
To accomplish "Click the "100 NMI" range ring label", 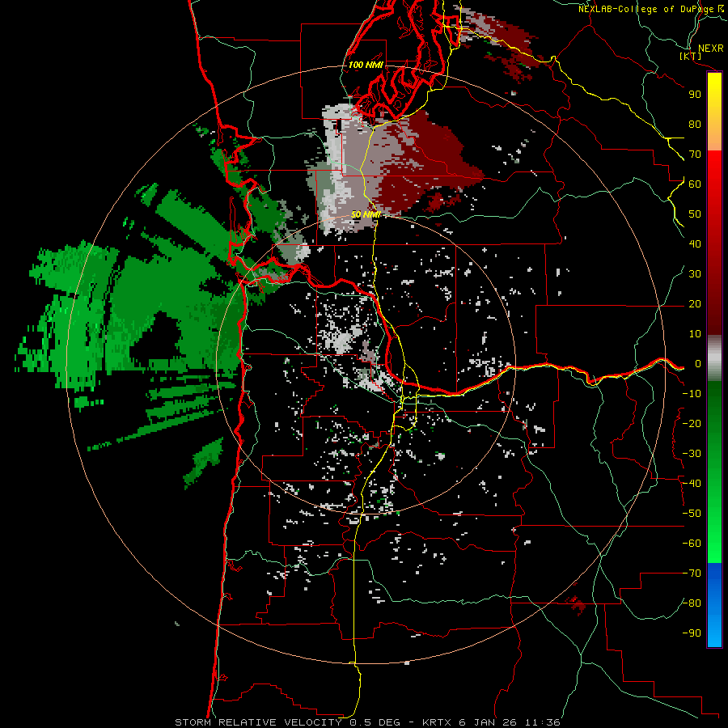I will click(x=366, y=65).
